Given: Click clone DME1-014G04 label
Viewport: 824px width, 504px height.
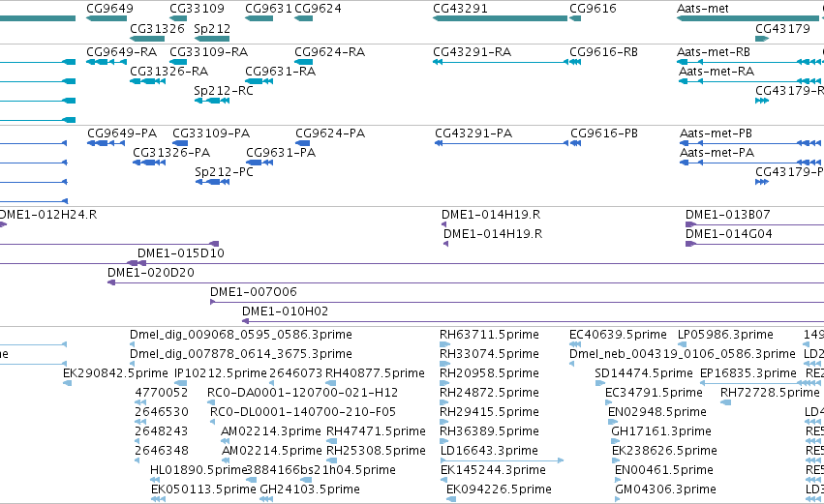Looking at the screenshot, I should [728, 234].
